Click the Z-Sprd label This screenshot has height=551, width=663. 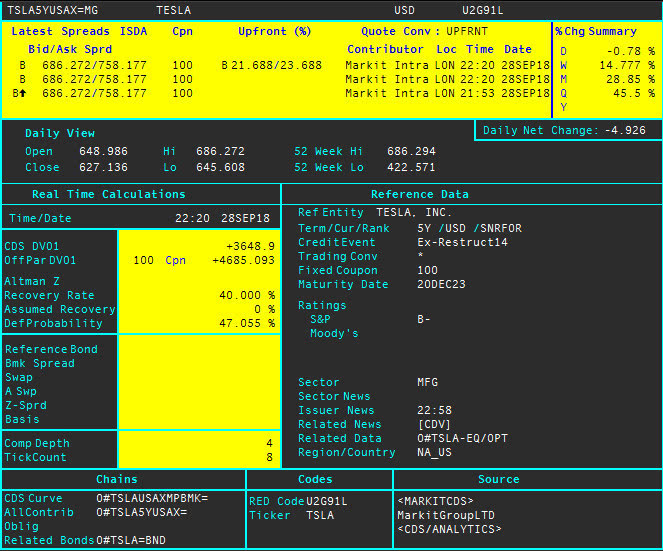(x=26, y=405)
